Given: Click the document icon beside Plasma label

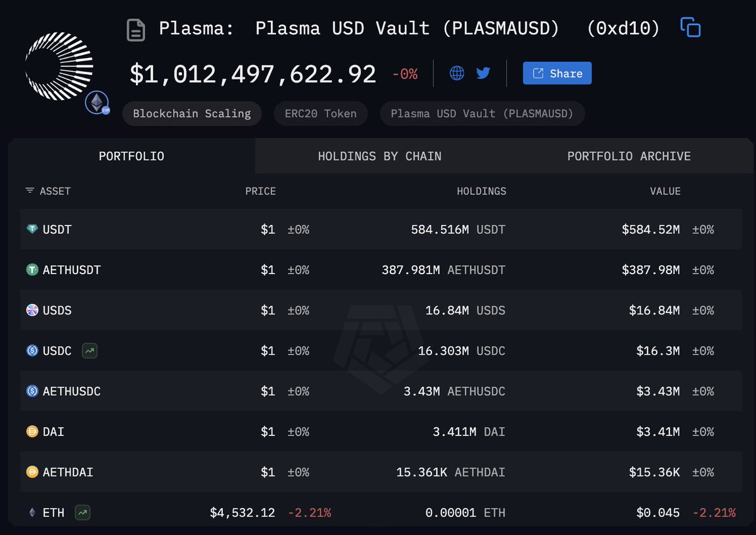Looking at the screenshot, I should [x=135, y=28].
